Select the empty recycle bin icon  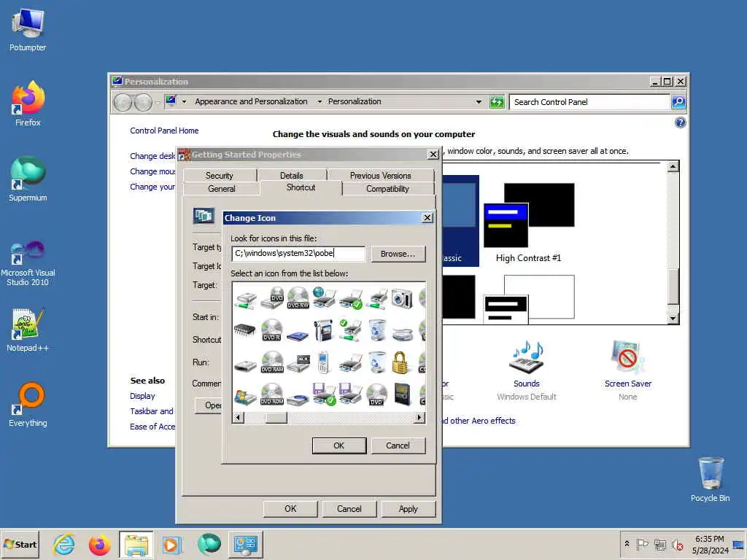coord(377,362)
